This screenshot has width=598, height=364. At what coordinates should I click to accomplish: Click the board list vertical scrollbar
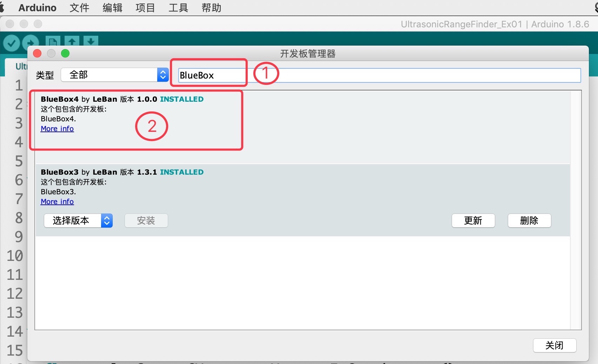point(576,210)
